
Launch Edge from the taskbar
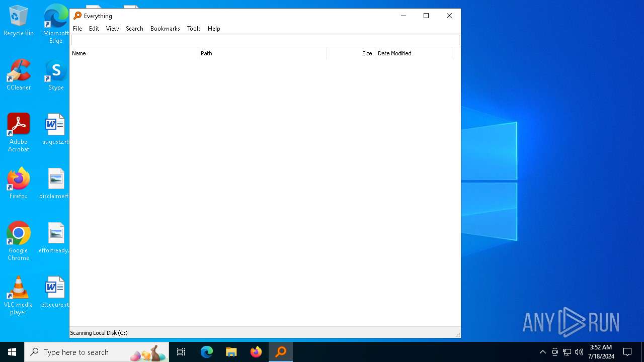[207, 352]
